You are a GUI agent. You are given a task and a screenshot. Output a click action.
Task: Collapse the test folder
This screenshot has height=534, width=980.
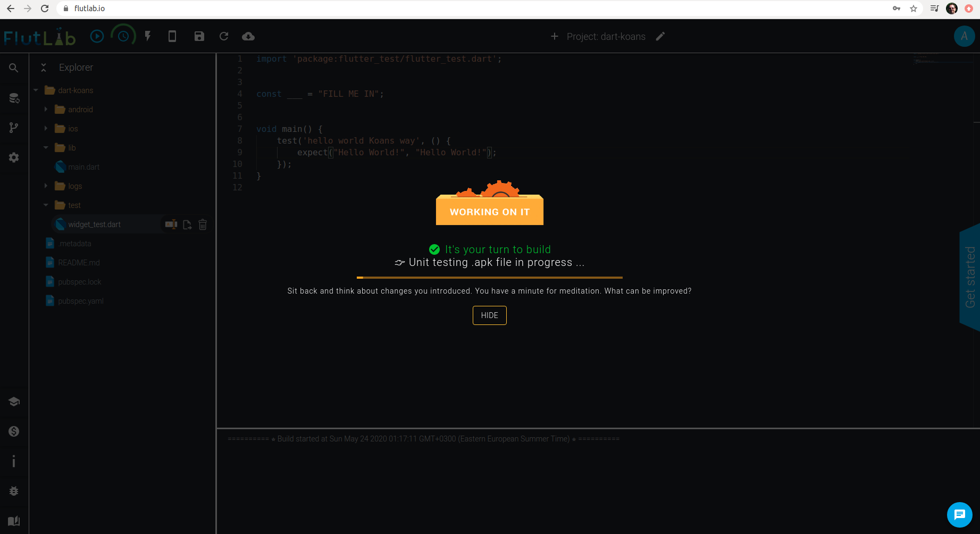tap(46, 205)
